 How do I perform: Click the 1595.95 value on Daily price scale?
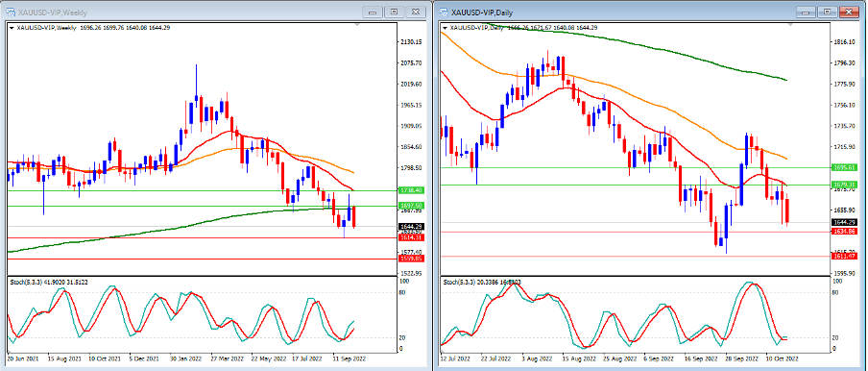tap(845, 274)
